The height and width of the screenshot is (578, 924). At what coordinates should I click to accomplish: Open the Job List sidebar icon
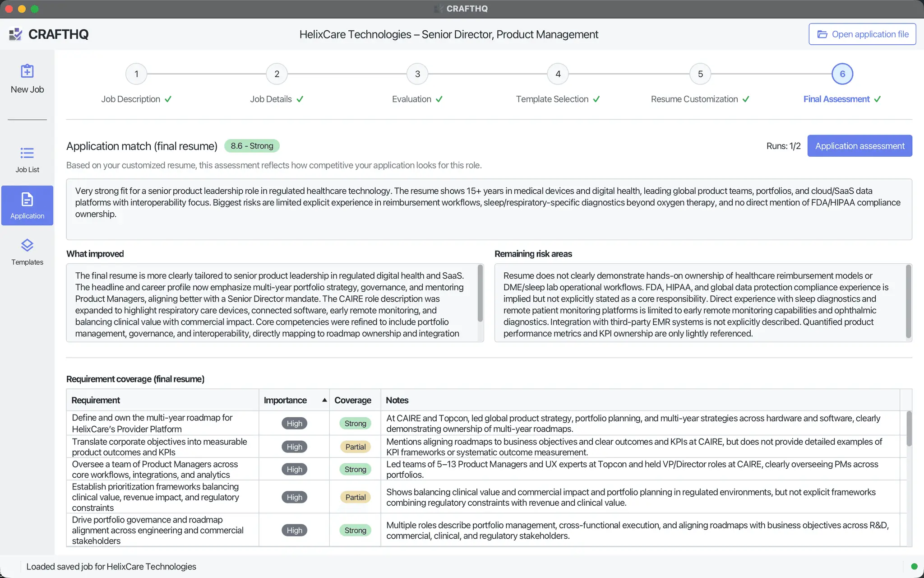tap(27, 153)
